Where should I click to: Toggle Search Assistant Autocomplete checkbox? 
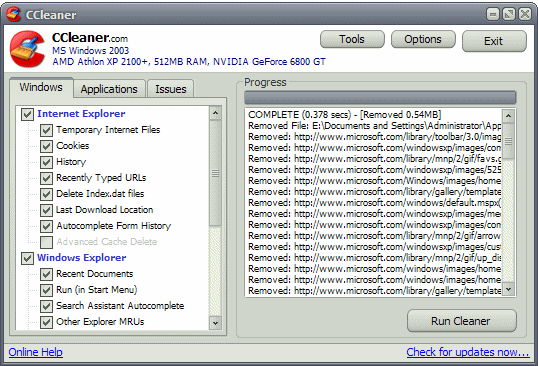tap(46, 306)
